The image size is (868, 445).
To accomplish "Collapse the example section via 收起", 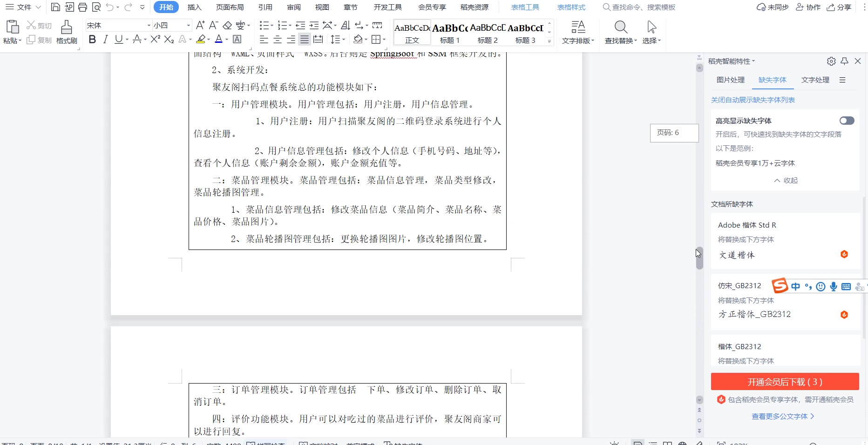I will (786, 180).
